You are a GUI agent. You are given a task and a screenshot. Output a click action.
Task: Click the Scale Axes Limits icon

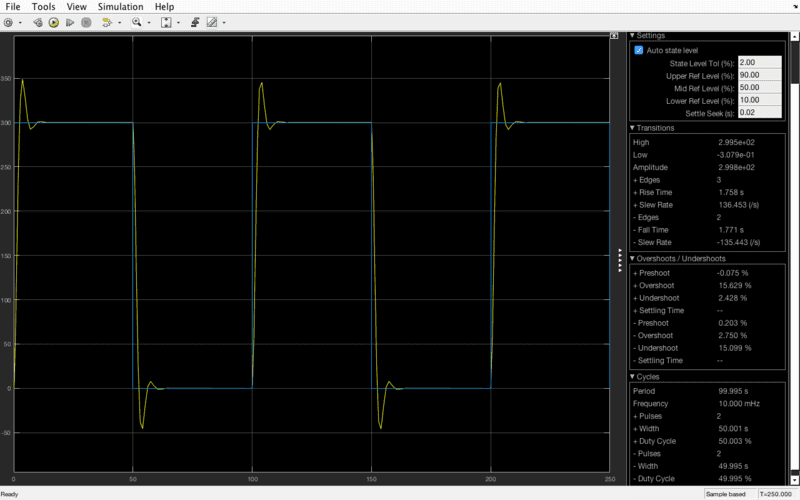pos(166,22)
